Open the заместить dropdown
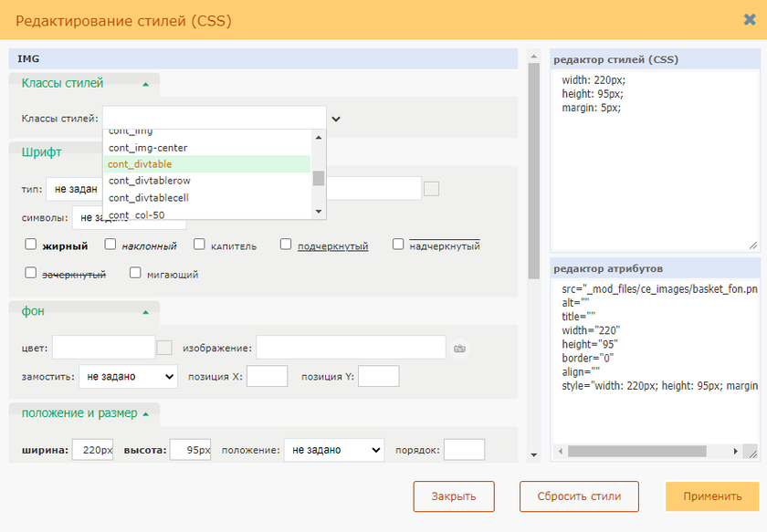This screenshot has width=767, height=532. pyautogui.click(x=128, y=376)
